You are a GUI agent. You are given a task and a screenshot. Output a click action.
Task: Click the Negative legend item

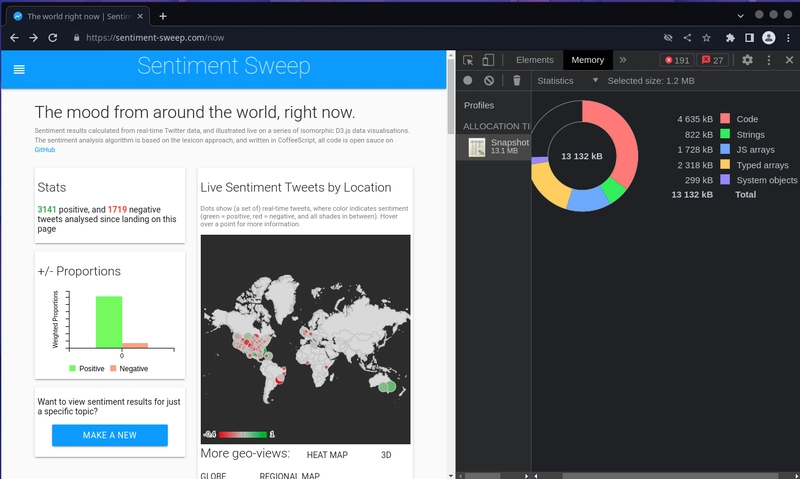click(x=129, y=368)
